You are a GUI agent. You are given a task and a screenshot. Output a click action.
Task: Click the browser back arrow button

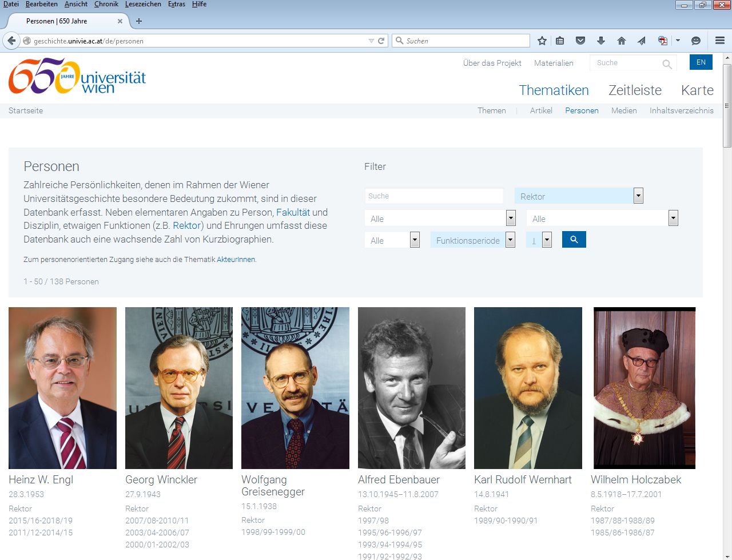(x=11, y=41)
